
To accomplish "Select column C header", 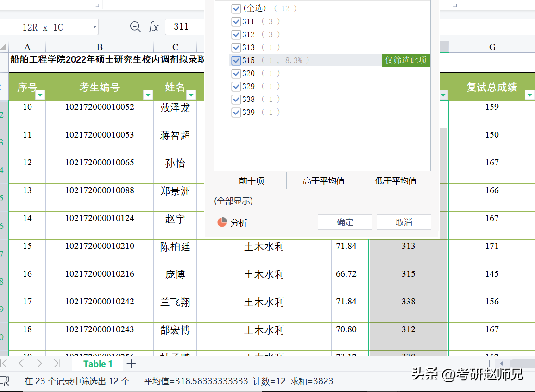I will pyautogui.click(x=176, y=47).
